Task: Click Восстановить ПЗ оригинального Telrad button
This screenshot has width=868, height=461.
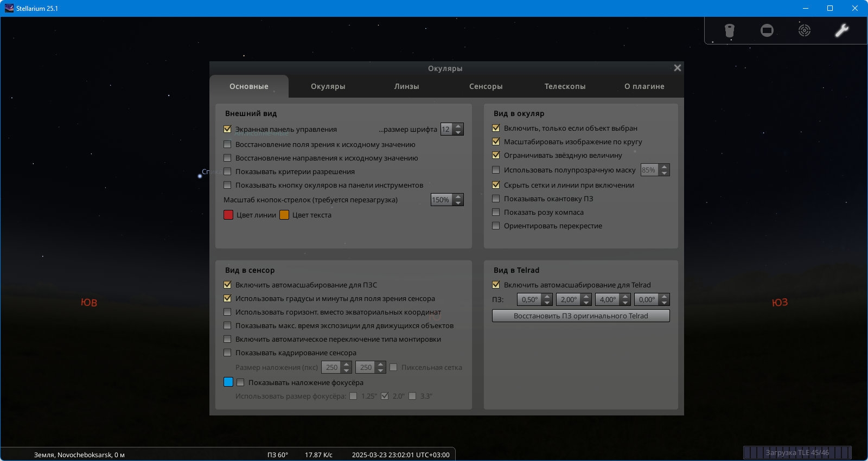Action: [580, 316]
